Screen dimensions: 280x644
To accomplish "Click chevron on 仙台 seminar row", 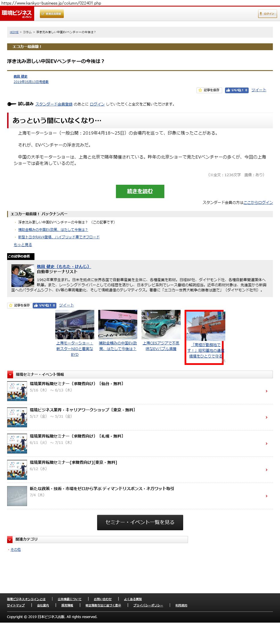I will coord(266,391).
